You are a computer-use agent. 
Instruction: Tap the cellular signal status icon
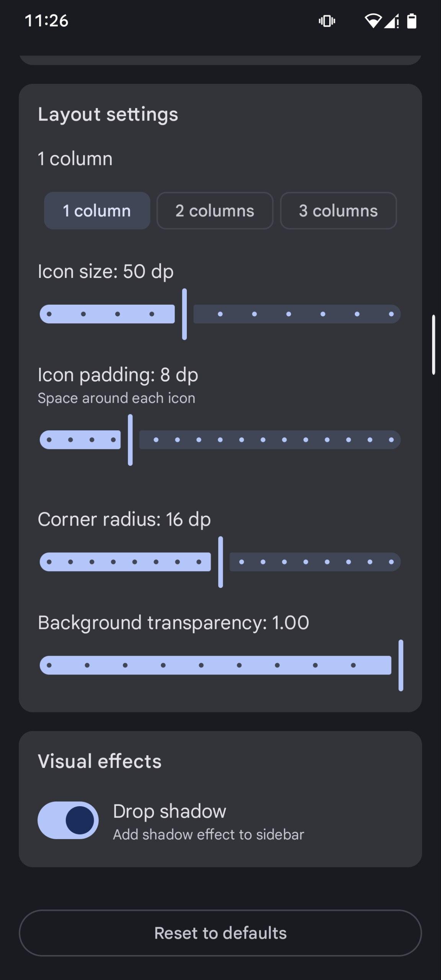(391, 21)
